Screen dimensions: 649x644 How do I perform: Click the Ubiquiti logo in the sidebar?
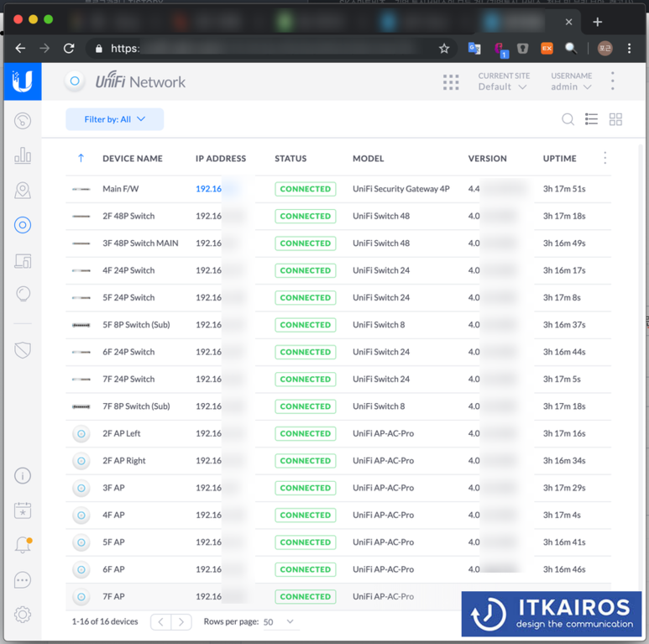pyautogui.click(x=23, y=81)
